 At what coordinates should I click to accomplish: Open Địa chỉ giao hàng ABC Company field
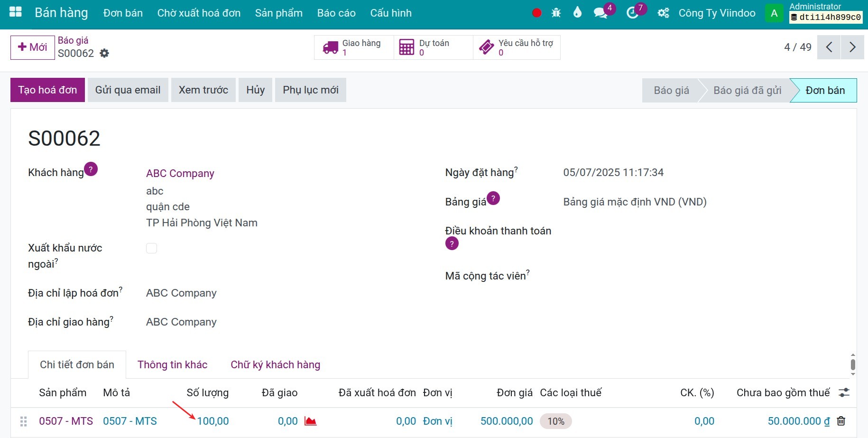pos(181,322)
